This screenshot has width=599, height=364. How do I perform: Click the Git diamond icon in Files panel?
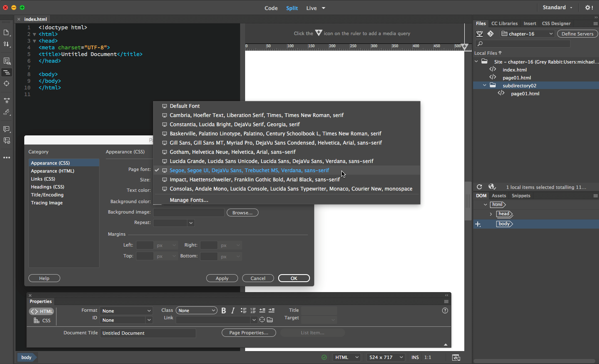(x=491, y=34)
